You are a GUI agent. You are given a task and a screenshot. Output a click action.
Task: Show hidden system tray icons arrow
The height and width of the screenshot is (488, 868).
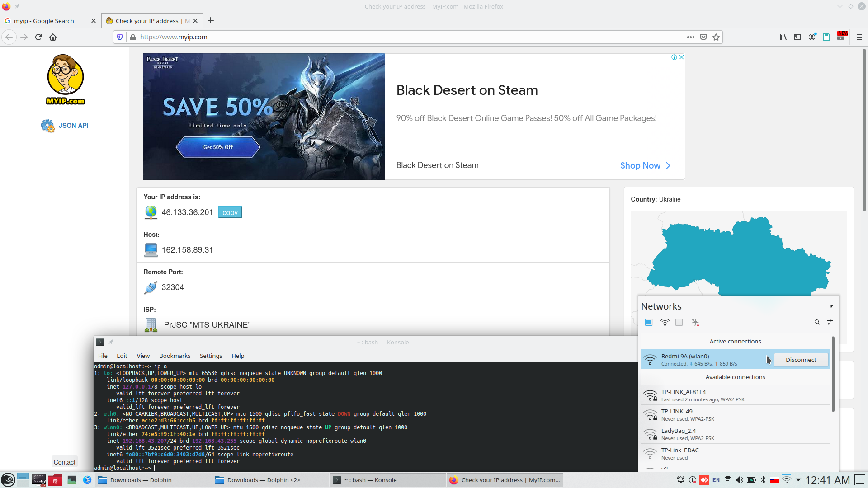coord(798,480)
